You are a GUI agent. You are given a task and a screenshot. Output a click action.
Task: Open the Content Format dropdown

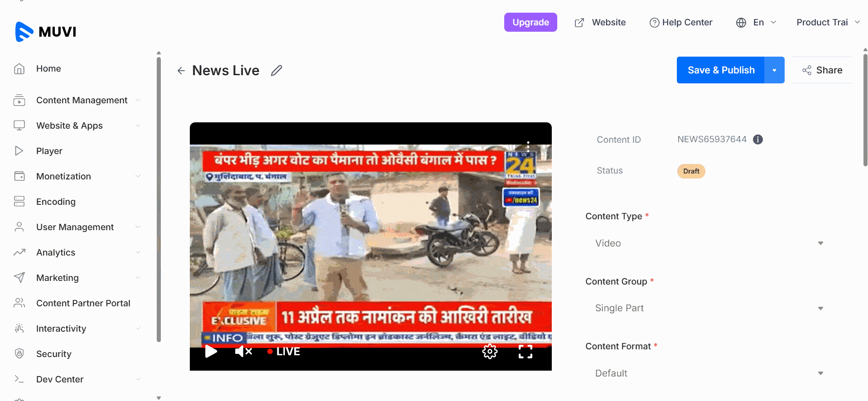pos(709,373)
